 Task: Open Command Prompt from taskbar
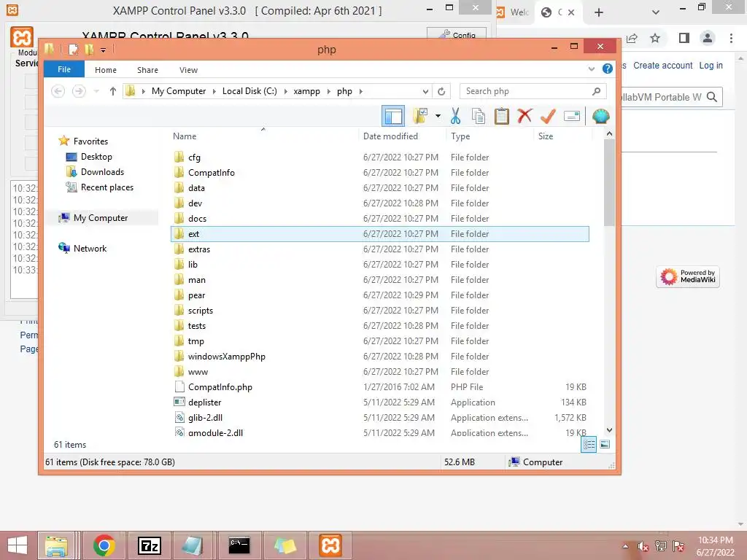[239, 545]
